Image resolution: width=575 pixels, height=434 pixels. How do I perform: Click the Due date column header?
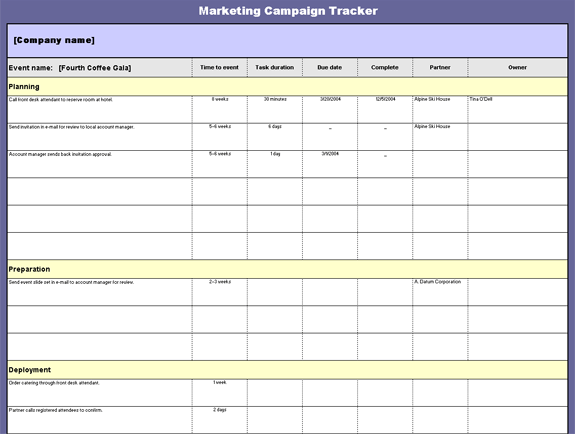tap(330, 68)
